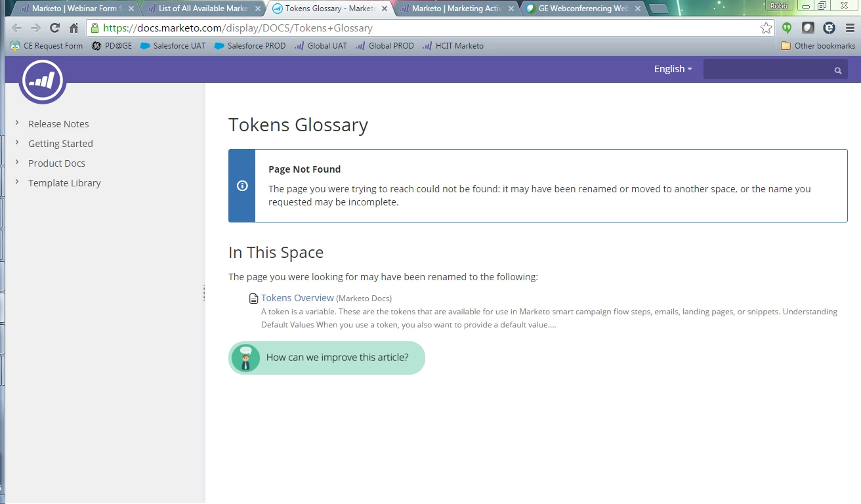Viewport: 861px width, 504px height.
Task: Expand the Template Library tree arrow
Action: tap(17, 182)
